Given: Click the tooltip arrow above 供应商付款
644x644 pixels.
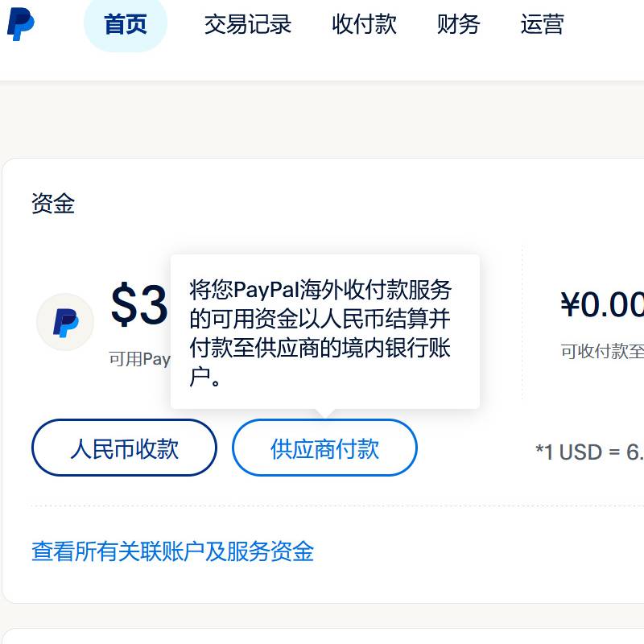Looking at the screenshot, I should [x=325, y=414].
